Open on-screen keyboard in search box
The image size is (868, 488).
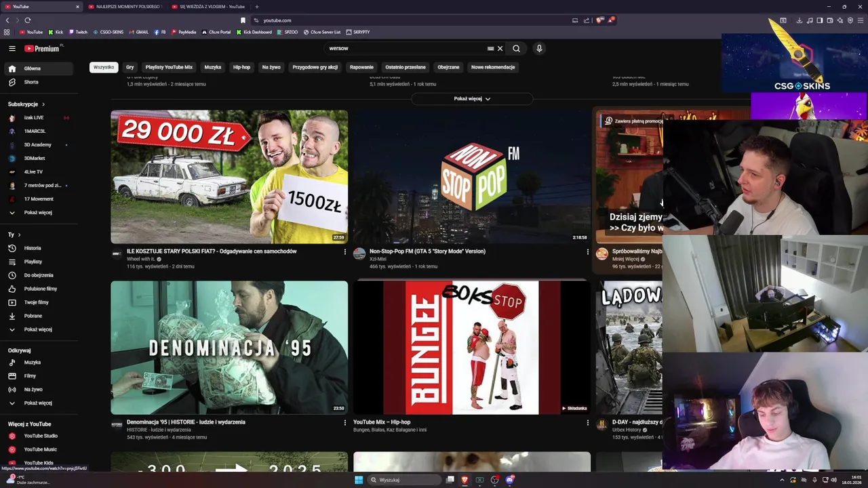click(x=490, y=48)
